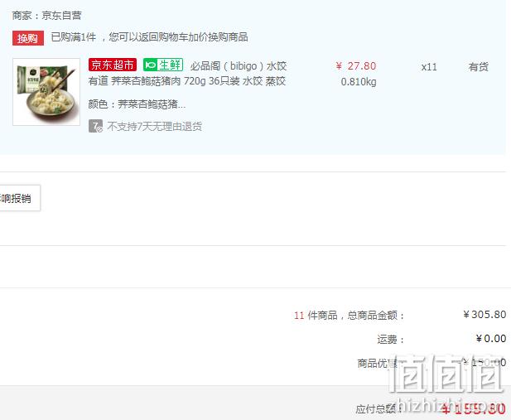This screenshot has height=420, width=511.
Task: Click the 商品优惠 discount row label
Action: pyautogui.click(x=377, y=363)
